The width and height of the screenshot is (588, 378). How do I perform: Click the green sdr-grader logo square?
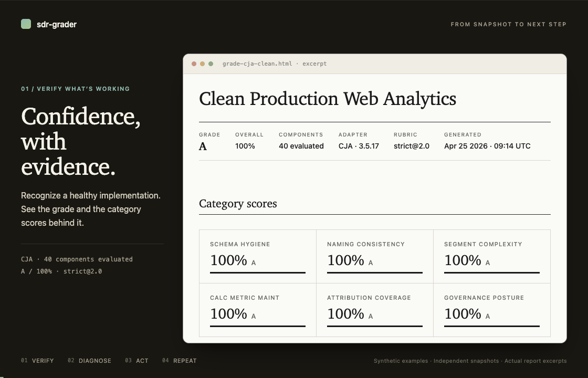26,24
